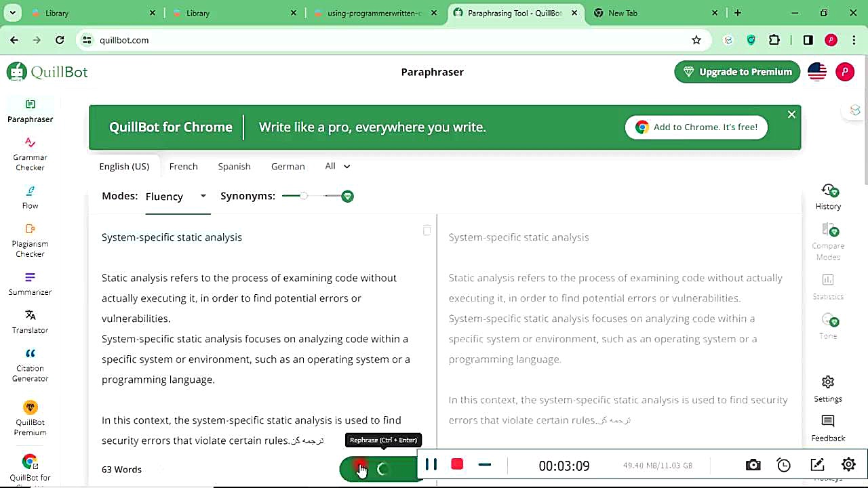Open the Chrome profile avatar in toolbar

pos(831,40)
